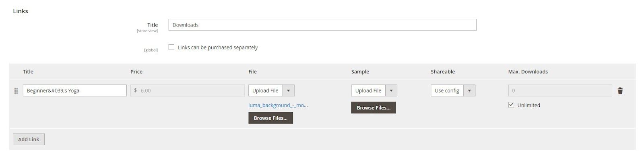Uncheck the Unlimited downloads checkbox
The width and height of the screenshot is (644, 157).
(511, 105)
